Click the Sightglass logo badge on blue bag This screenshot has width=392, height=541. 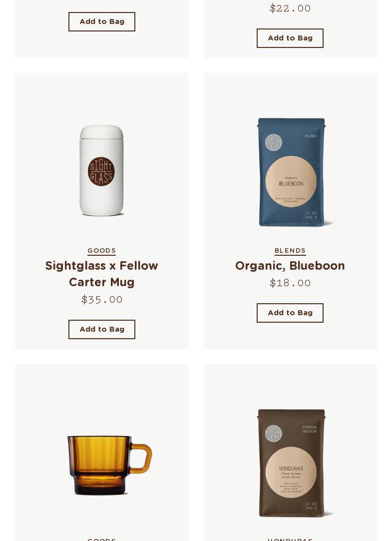click(274, 142)
